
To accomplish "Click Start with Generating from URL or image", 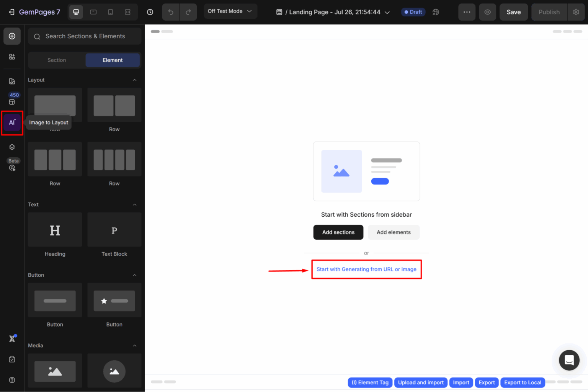I will point(366,269).
